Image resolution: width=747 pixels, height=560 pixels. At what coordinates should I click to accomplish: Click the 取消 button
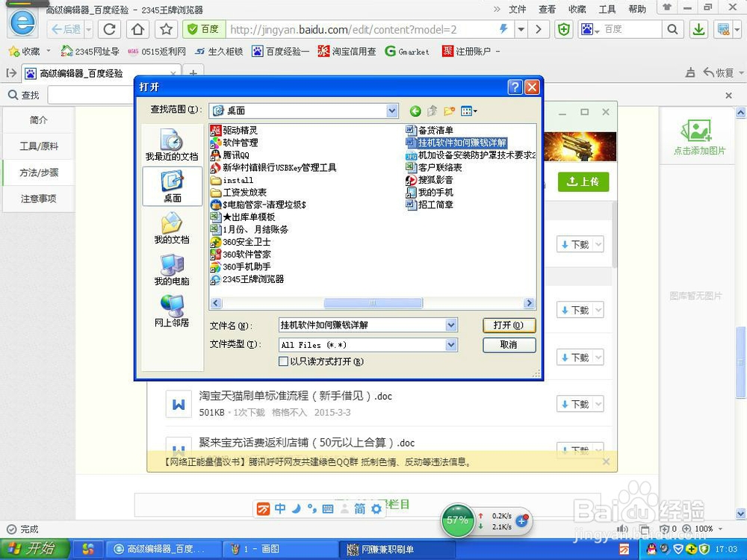pos(509,345)
